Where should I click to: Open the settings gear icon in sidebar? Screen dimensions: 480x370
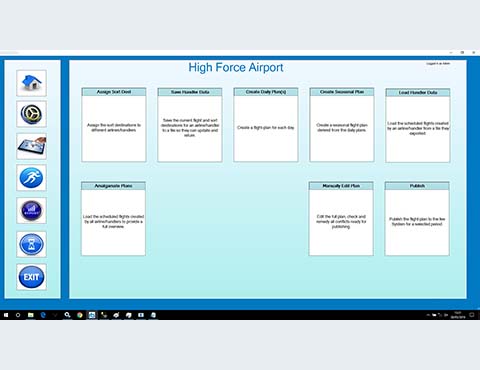pos(31,114)
